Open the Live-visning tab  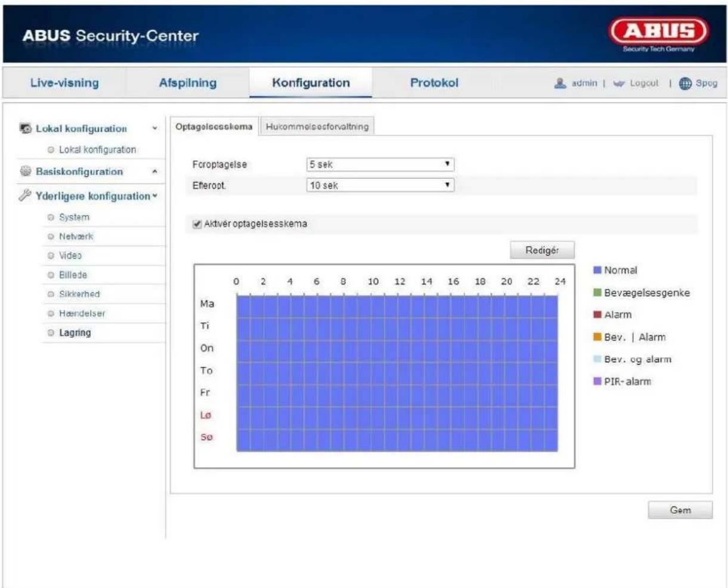tap(64, 83)
